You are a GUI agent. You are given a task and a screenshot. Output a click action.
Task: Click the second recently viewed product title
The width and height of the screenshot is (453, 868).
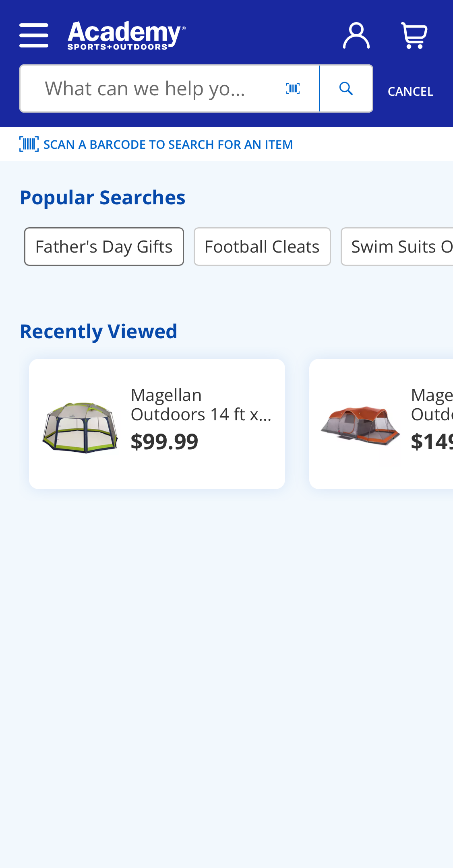tap(432, 405)
